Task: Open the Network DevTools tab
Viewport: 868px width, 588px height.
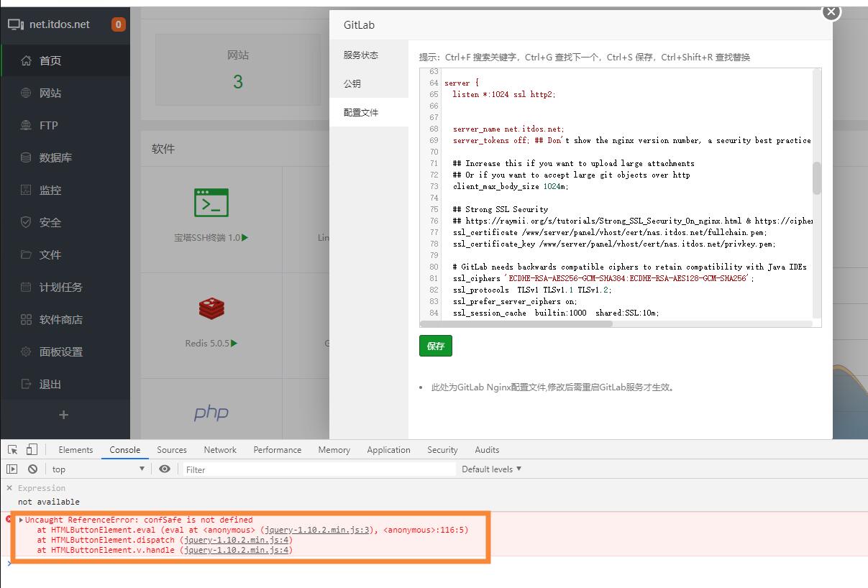Action: 220,449
